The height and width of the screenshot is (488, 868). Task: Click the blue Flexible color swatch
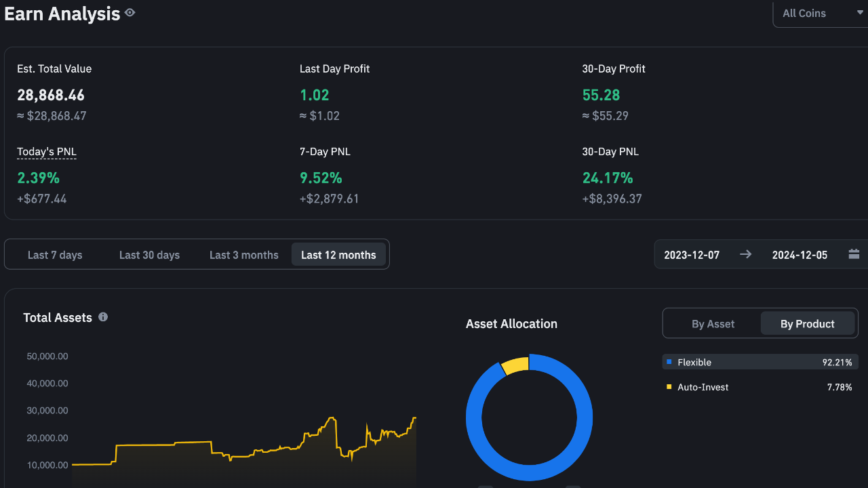[669, 362]
